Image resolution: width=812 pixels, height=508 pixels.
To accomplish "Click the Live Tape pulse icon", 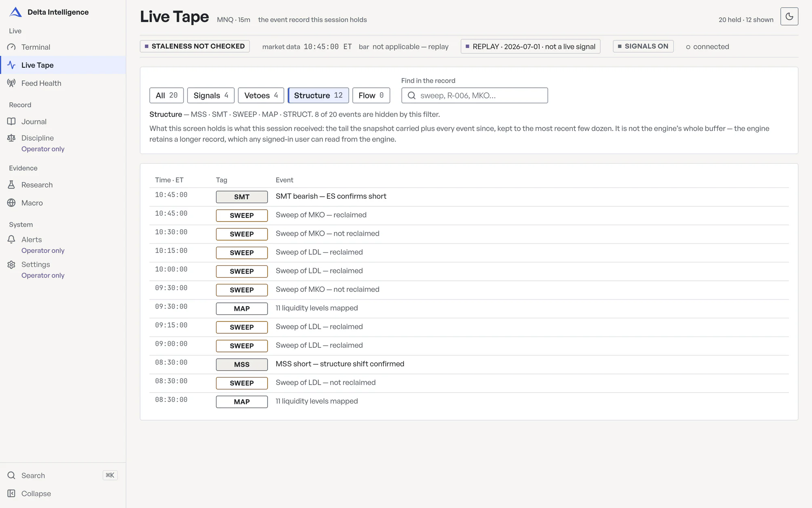I will [x=11, y=65].
